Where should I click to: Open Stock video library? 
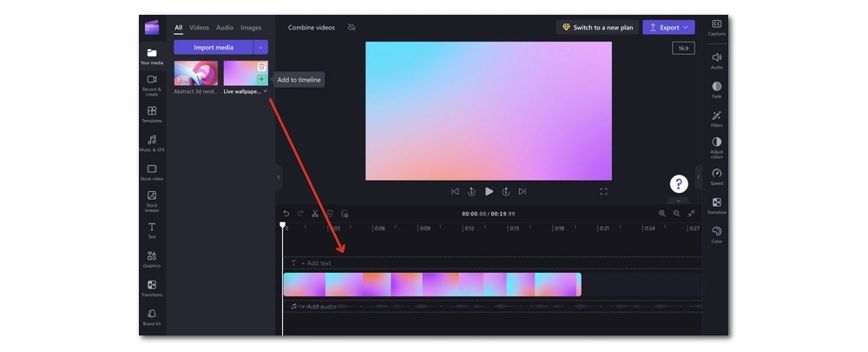click(152, 172)
